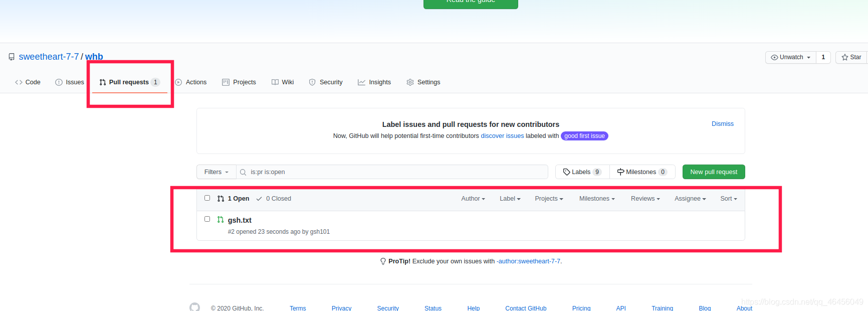Image resolution: width=868 pixels, height=311 pixels.
Task: Expand the Projects filter dropdown
Action: pyautogui.click(x=549, y=199)
